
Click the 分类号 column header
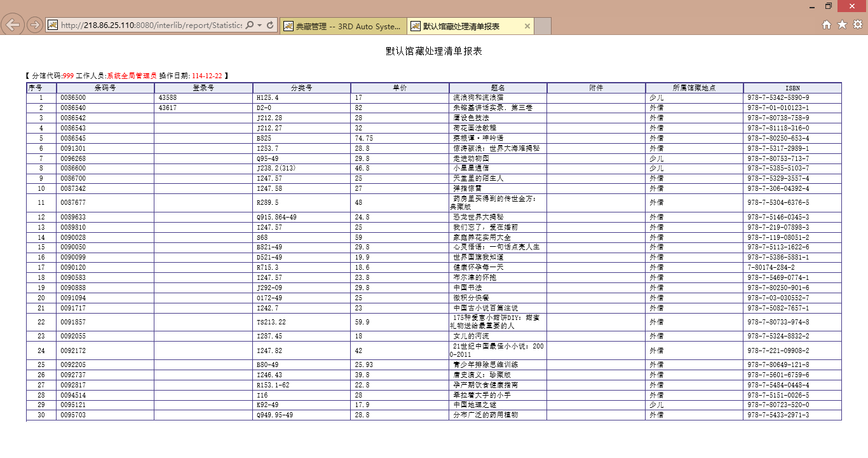pyautogui.click(x=301, y=88)
